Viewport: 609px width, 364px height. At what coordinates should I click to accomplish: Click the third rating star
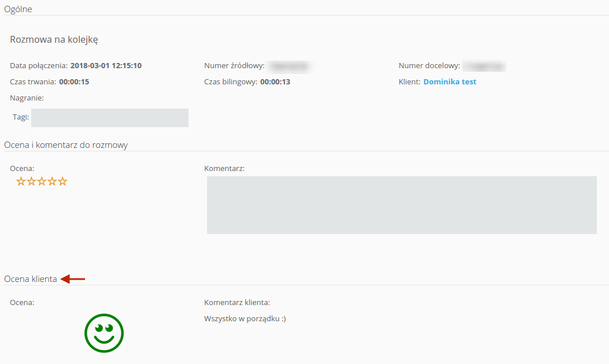(x=42, y=181)
